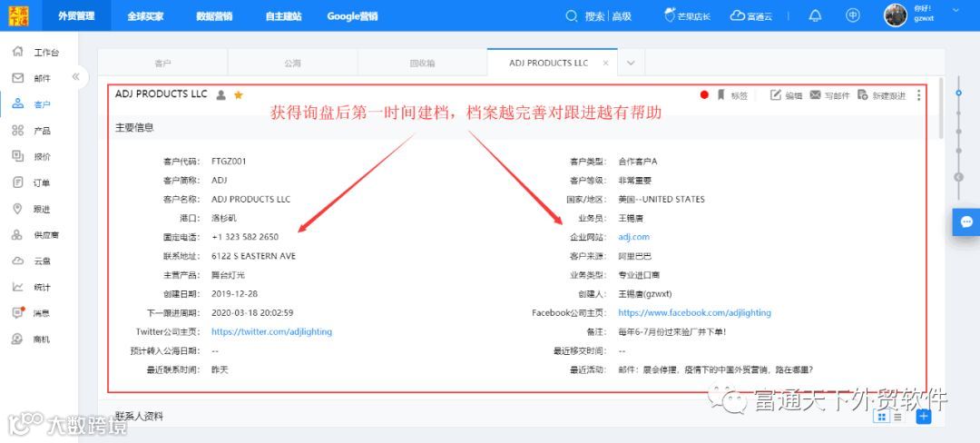Open the 工作台 workbench sidebar icon
Viewport: 980px width, 443px height.
(x=18, y=52)
